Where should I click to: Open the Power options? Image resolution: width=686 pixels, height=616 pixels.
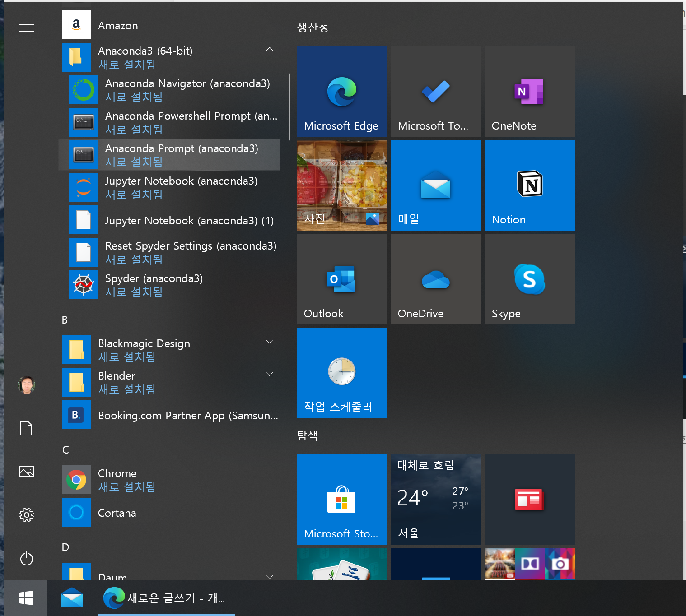coord(27,558)
